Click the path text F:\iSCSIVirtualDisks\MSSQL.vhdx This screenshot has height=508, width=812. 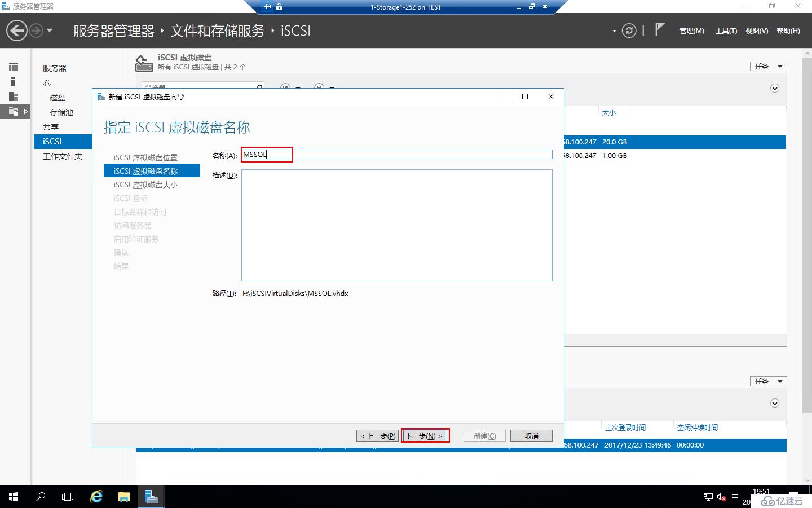click(x=295, y=294)
